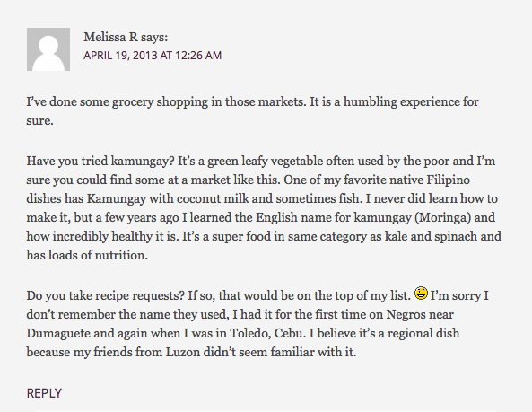Click the word "Dumaguete" in the last paragraph
The width and height of the screenshot is (532, 412).
coord(58,333)
